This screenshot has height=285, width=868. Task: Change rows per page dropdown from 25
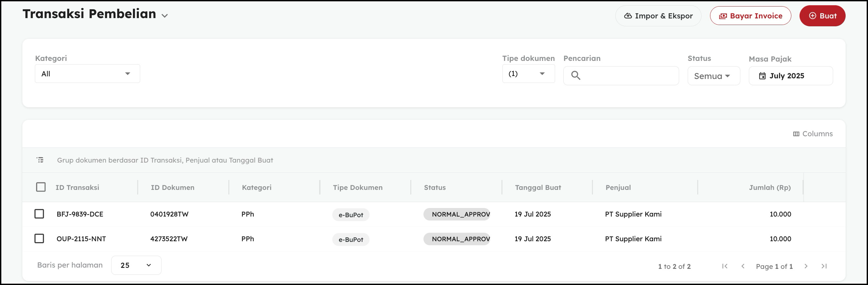tap(136, 265)
